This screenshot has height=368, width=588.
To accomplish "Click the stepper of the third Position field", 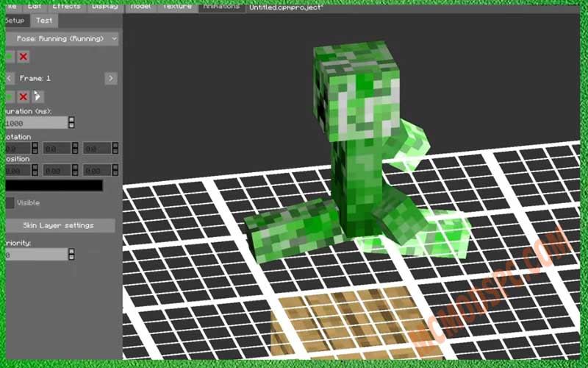I will coord(115,171).
